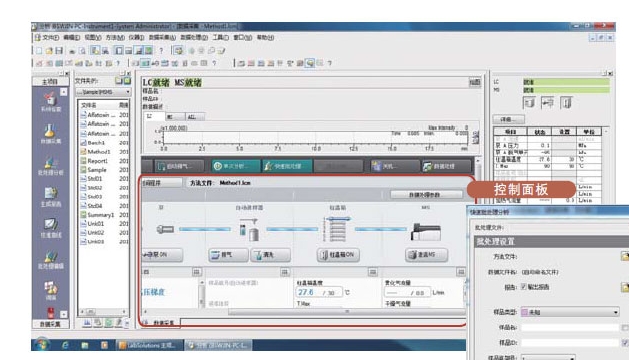Screen dimensions: 629x360
Task: Click the New file toolbar icon
Action: (x=39, y=51)
